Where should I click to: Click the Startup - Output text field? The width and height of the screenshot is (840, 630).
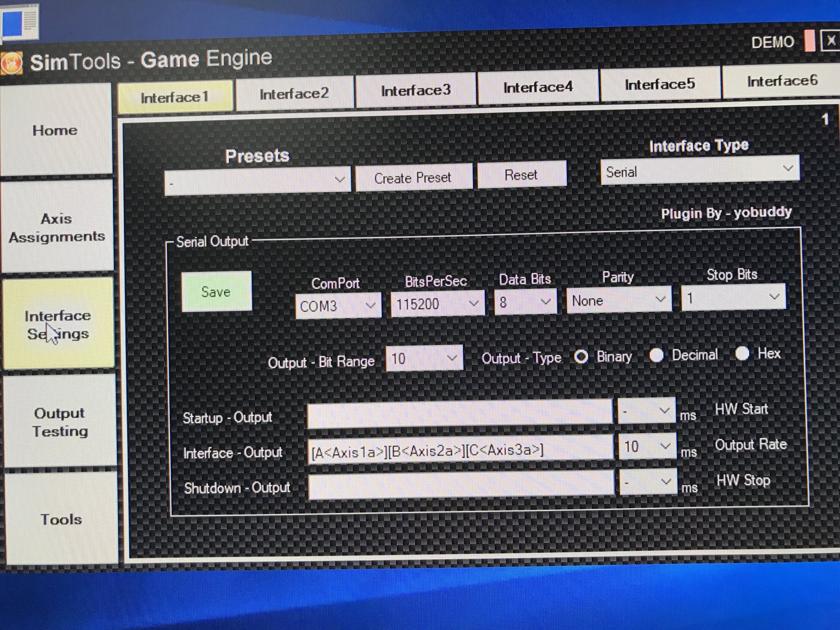(460, 413)
